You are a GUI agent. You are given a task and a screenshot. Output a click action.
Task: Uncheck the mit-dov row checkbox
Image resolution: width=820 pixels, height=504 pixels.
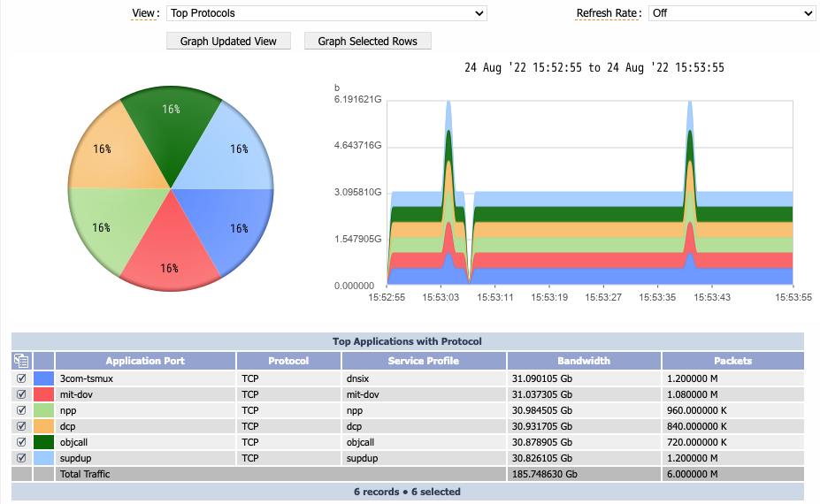click(x=21, y=394)
